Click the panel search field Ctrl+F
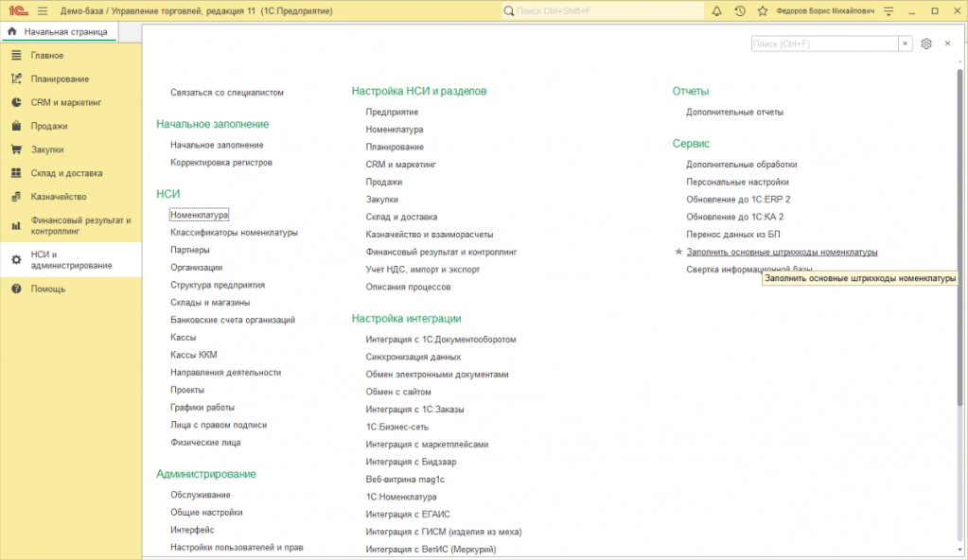 click(825, 44)
